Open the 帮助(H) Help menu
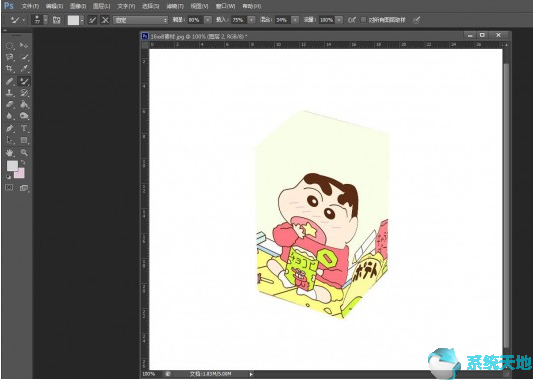533x380 pixels. (252, 6)
